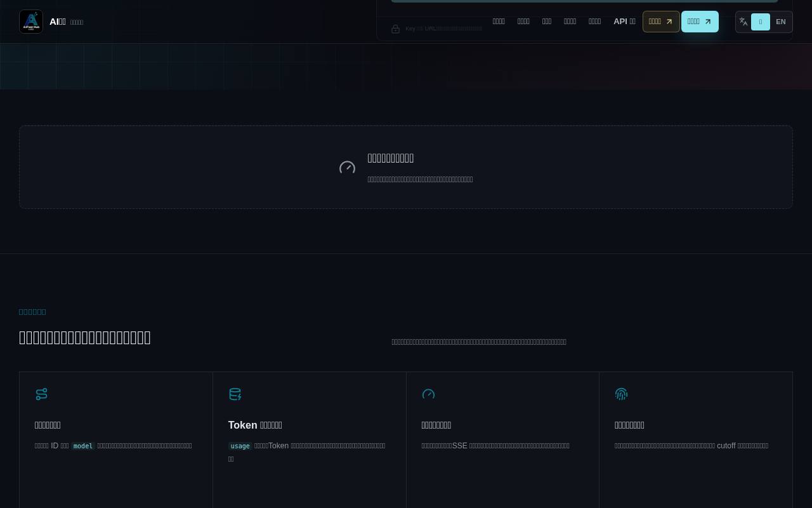This screenshot has width=812, height=508.
Task: Select the highlighted cyan language option
Action: click(761, 22)
